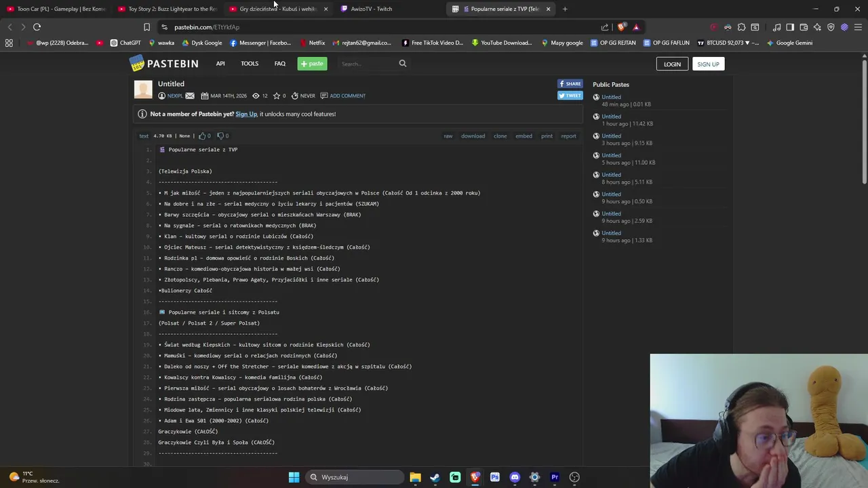Open OBS Studio from the taskbar
Screen dimensions: 868x488
tap(574, 477)
